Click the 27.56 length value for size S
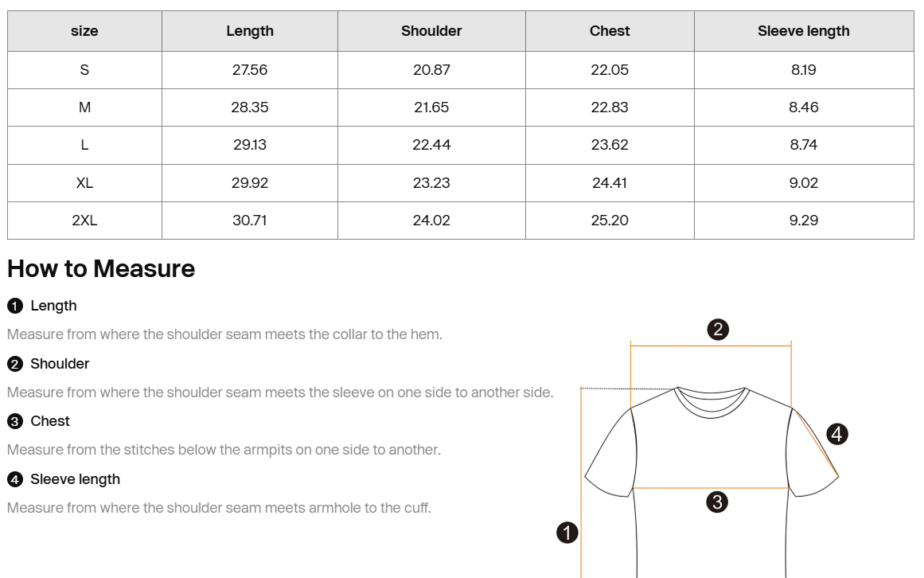 point(250,70)
